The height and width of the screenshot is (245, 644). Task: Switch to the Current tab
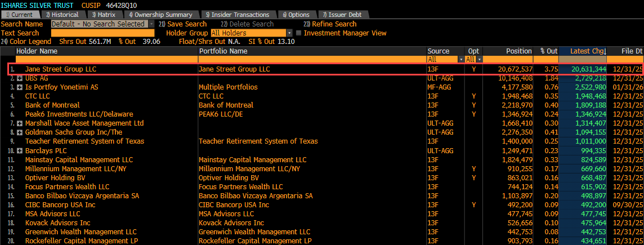click(x=20, y=15)
